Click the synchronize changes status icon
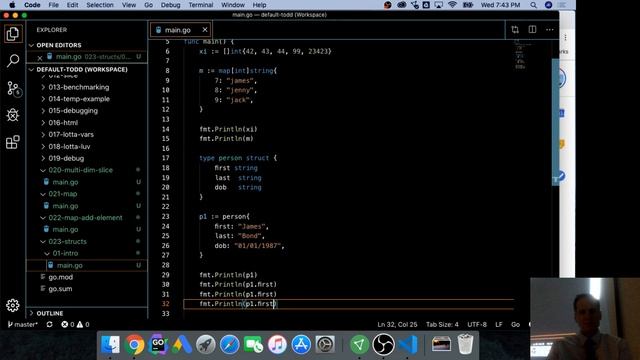This screenshot has height=360, width=640. click(x=49, y=324)
